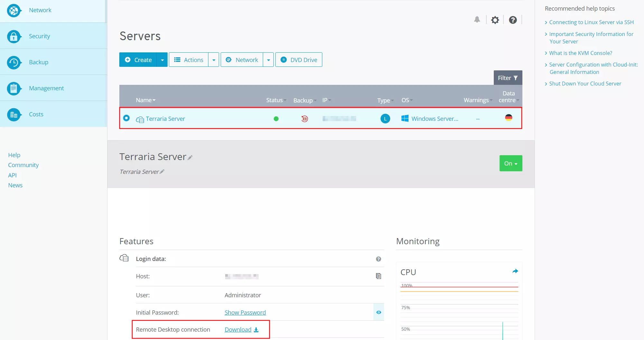Viewport: 644px width, 340px height.
Task: Click the Terraria Server name in table
Action: point(165,119)
